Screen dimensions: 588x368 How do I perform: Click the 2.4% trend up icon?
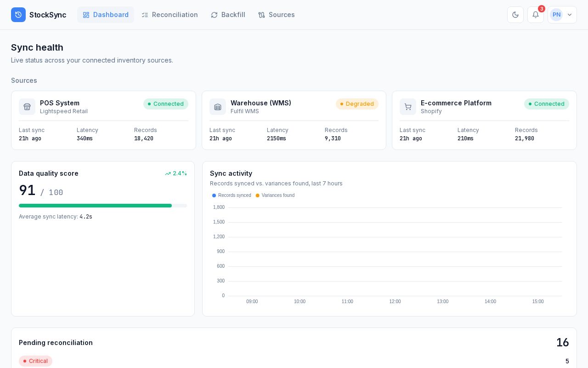pyautogui.click(x=168, y=173)
